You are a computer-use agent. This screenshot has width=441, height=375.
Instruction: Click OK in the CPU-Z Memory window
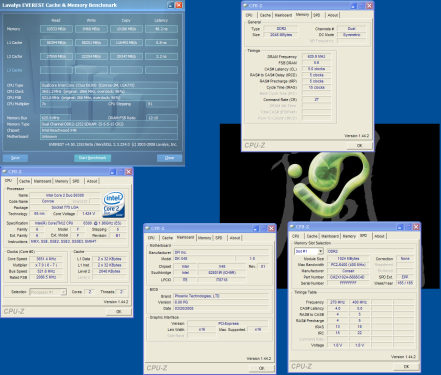(x=359, y=146)
